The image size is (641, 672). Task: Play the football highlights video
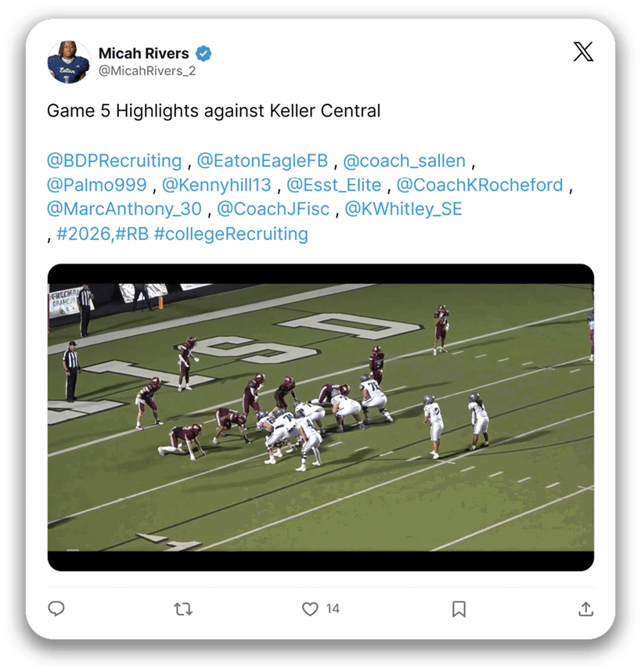321,418
